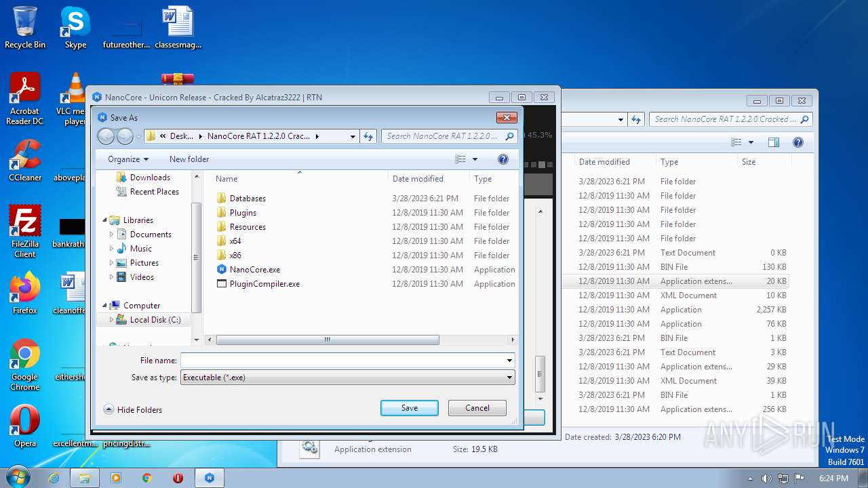Open Recycle Bin desktop icon
Screen dimensions: 868x488
(25, 28)
